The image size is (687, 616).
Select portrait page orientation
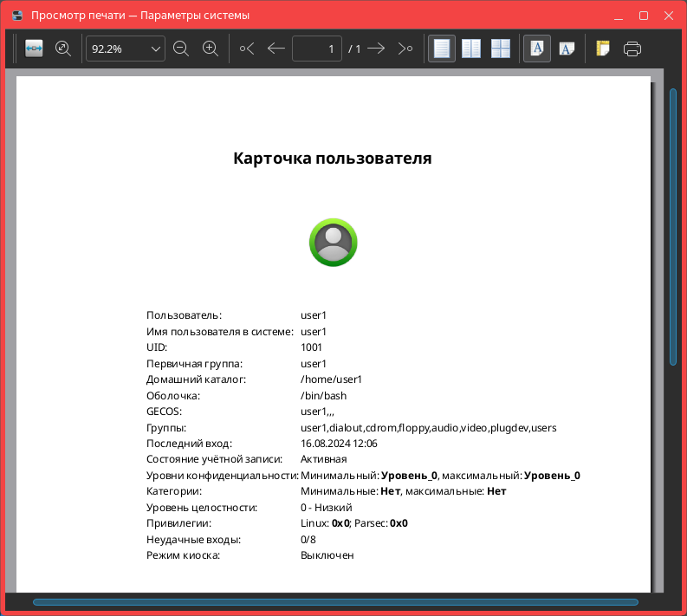tap(536, 49)
